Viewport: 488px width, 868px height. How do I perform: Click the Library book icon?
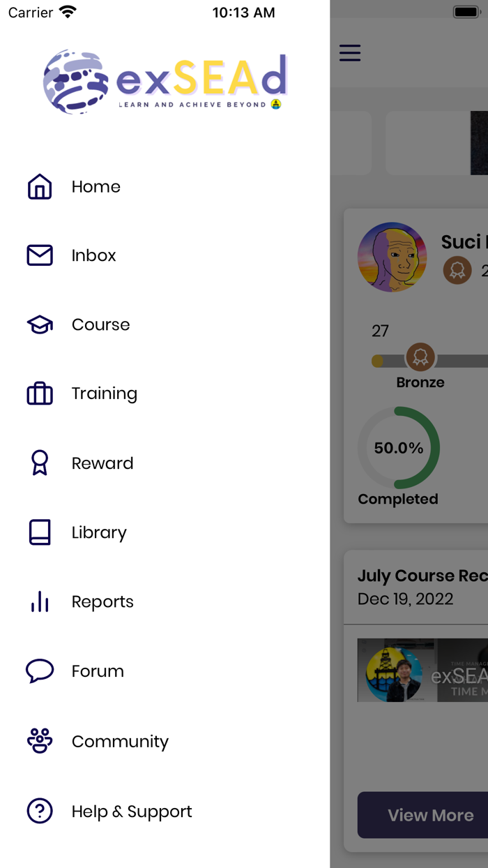(x=40, y=532)
